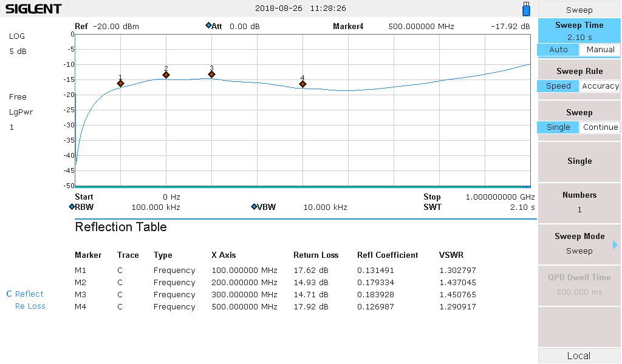Select marker 1 diamond on the trace
The width and height of the screenshot is (622, 364).
coord(121,83)
